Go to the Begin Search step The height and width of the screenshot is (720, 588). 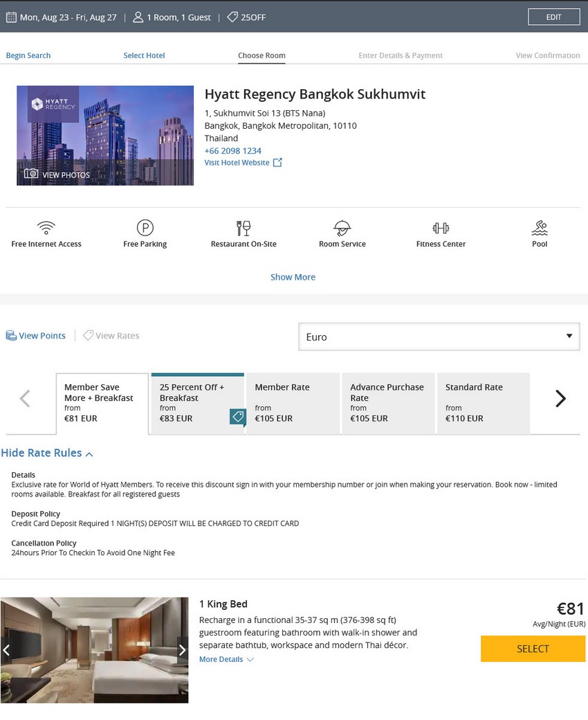(x=28, y=55)
